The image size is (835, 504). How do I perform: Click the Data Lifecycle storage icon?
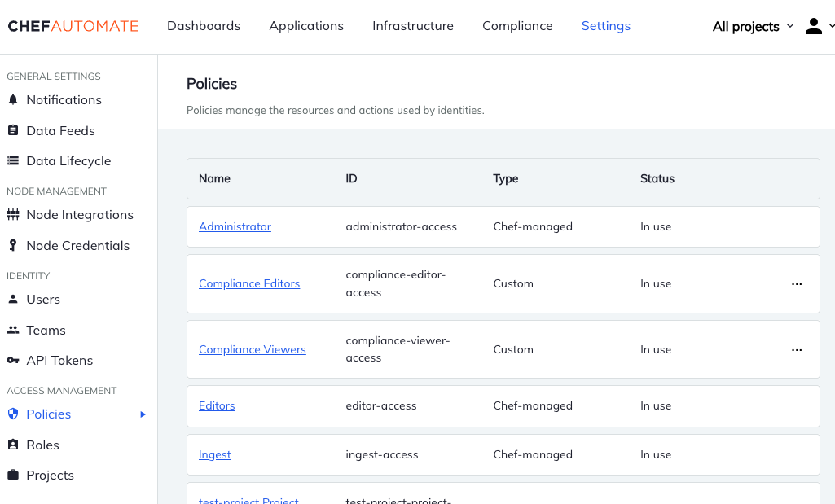13,160
